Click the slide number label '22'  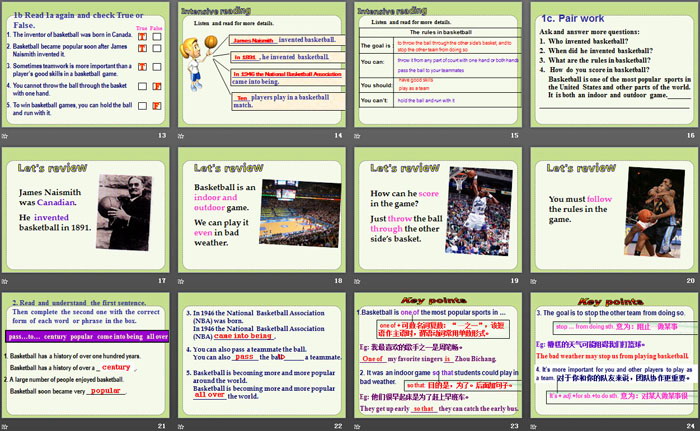tap(338, 426)
